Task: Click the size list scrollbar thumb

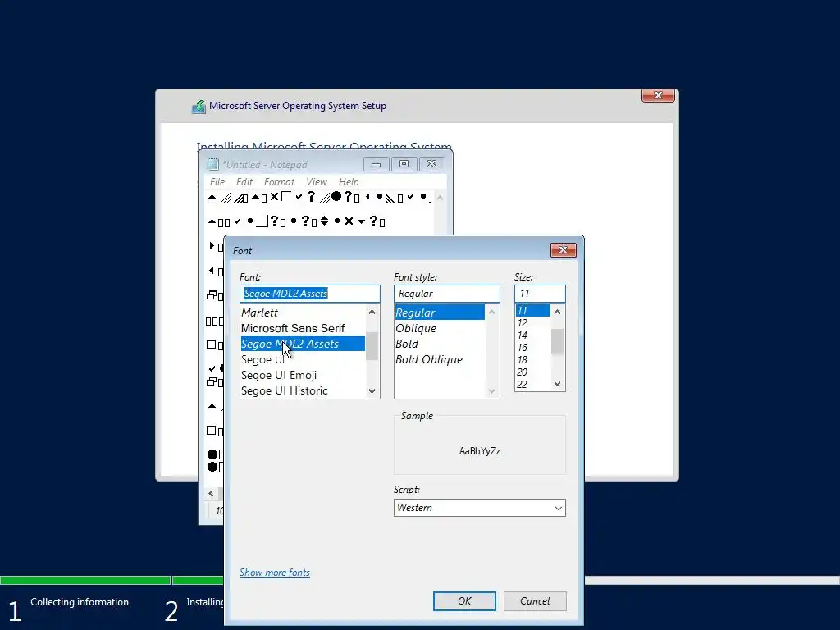Action: pos(558,341)
